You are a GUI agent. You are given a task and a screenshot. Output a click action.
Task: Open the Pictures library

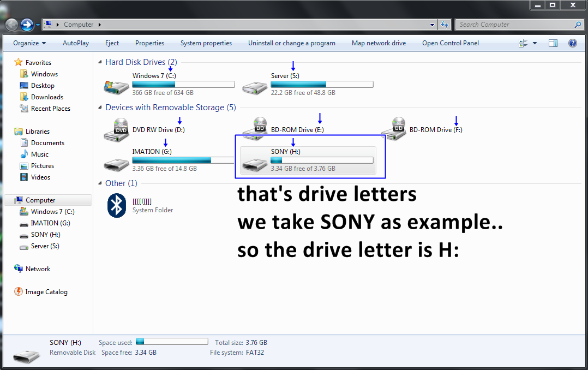click(42, 166)
